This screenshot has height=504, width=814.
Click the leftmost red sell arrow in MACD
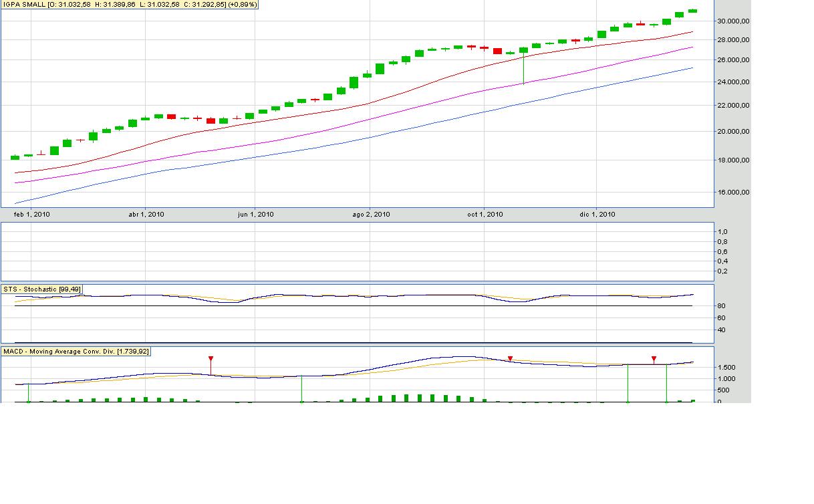[211, 360]
